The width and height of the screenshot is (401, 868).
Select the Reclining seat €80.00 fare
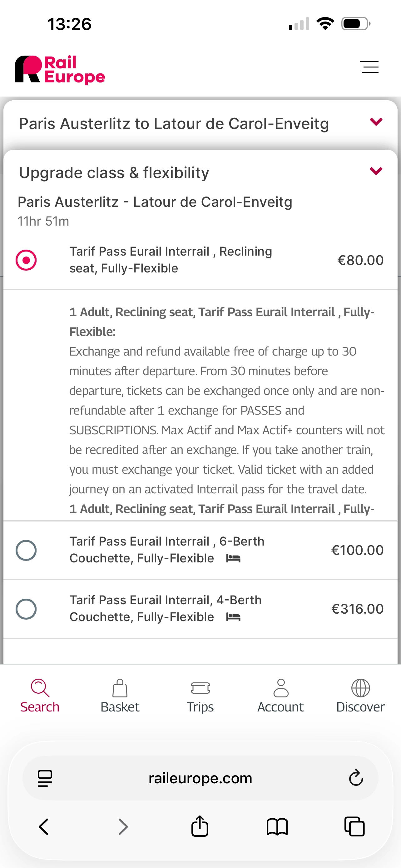pos(26,260)
